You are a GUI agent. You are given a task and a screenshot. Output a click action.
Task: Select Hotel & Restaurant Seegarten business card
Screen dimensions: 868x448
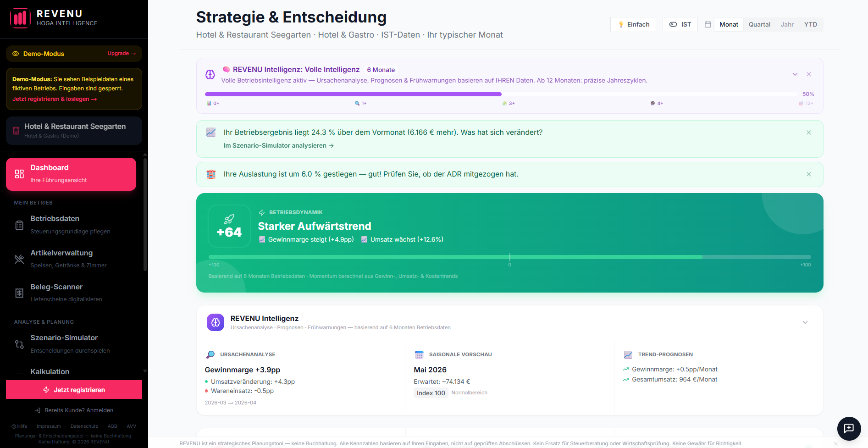74,131
